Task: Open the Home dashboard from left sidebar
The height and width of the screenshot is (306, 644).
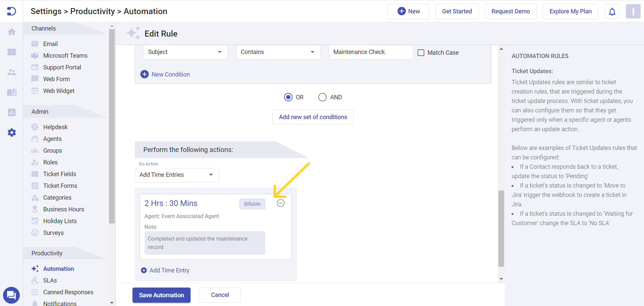Action: [11, 32]
